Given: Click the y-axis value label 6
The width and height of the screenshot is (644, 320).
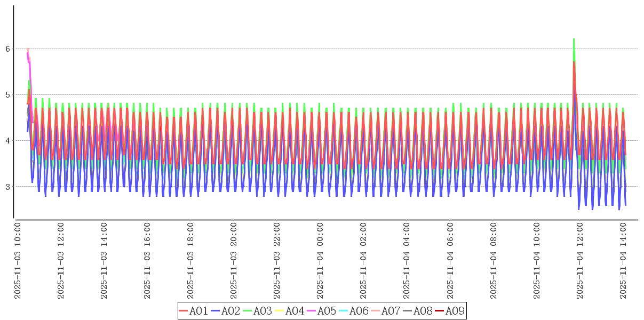Looking at the screenshot, I should click(x=7, y=49).
